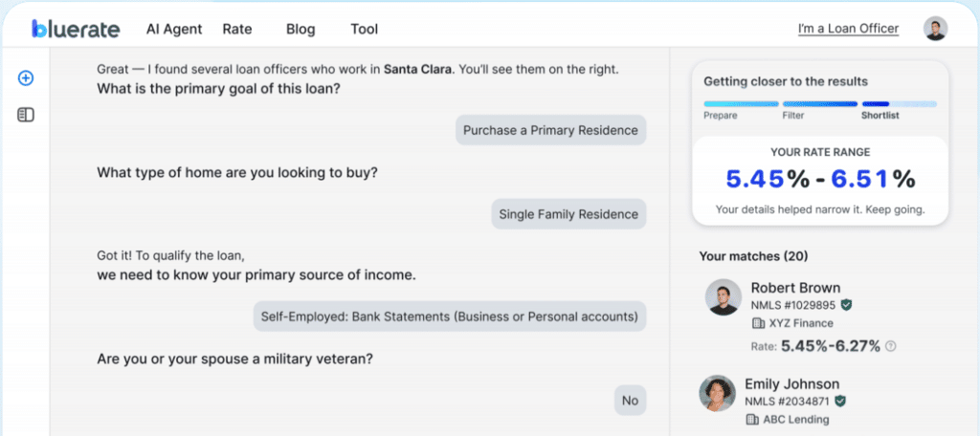
Task: Open the Blog menu item
Action: tap(300, 29)
